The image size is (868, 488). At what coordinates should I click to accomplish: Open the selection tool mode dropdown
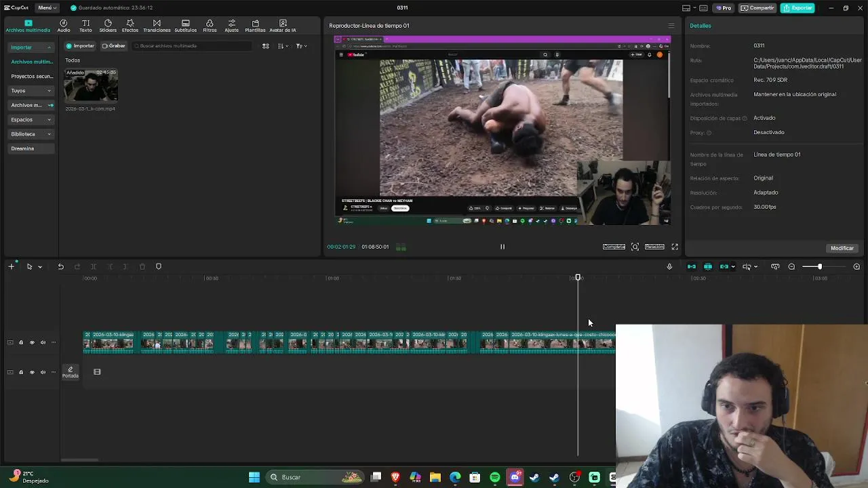[40, 267]
